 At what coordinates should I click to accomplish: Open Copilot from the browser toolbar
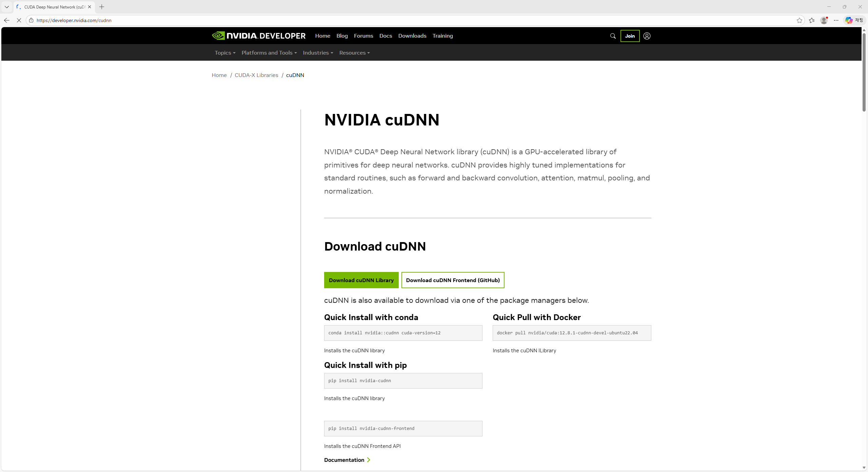coord(849,20)
